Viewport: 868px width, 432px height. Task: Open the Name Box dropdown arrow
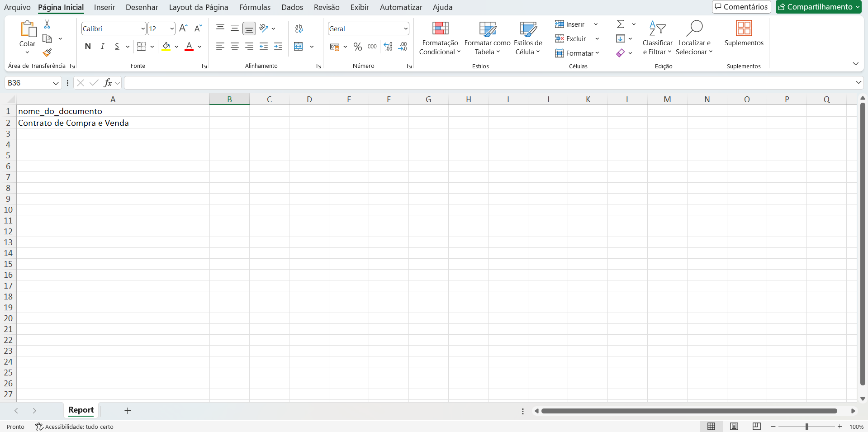[56, 83]
